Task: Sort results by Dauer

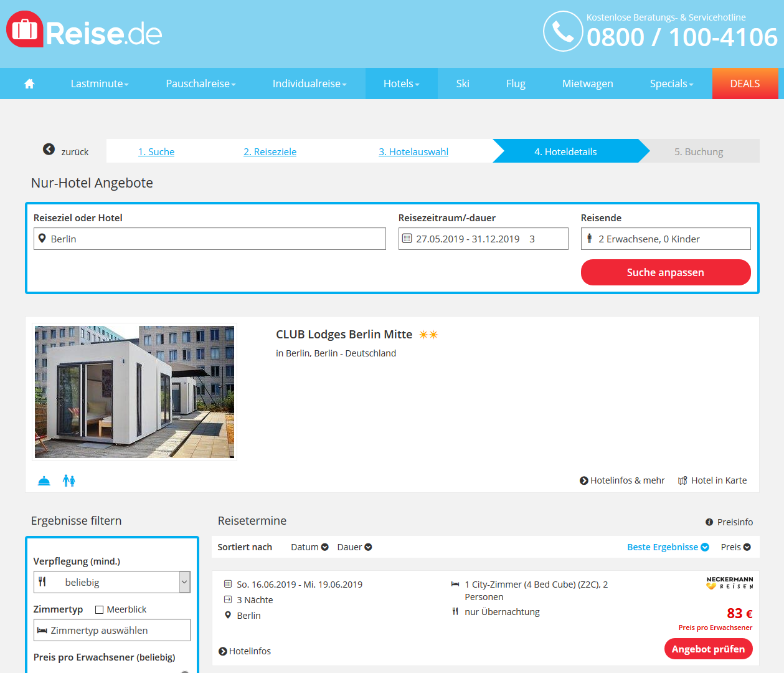Action: click(354, 547)
